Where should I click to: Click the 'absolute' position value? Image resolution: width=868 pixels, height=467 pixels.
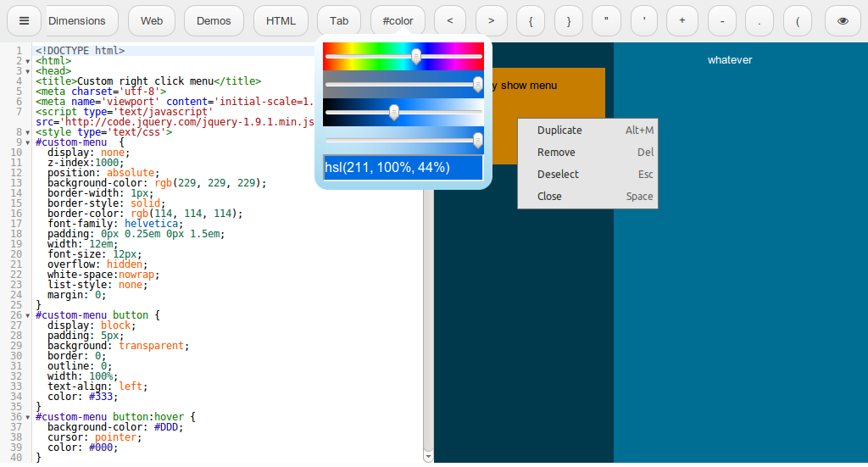click(131, 173)
